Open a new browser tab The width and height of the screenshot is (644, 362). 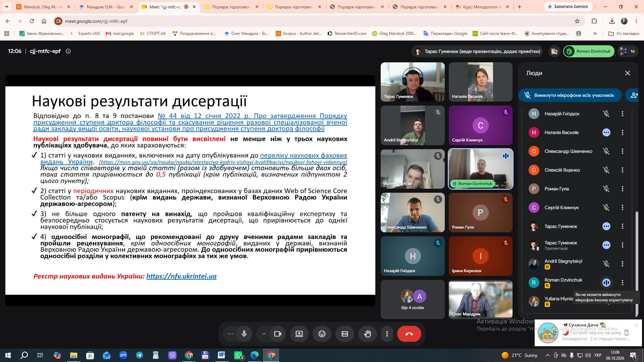[520, 7]
